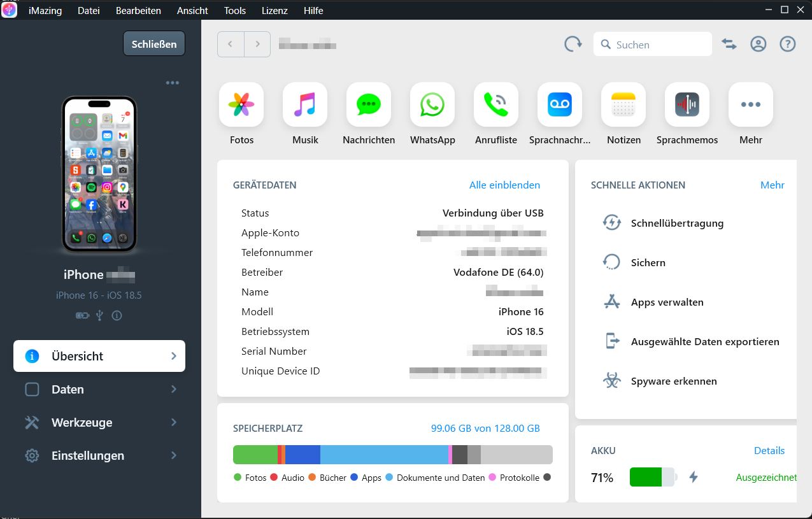Click the refresh icon next to search
812x519 pixels.
[x=573, y=44]
